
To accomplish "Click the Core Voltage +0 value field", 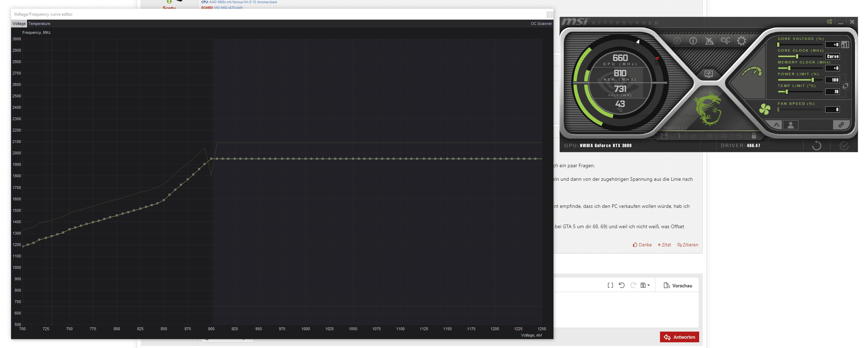I will [832, 45].
